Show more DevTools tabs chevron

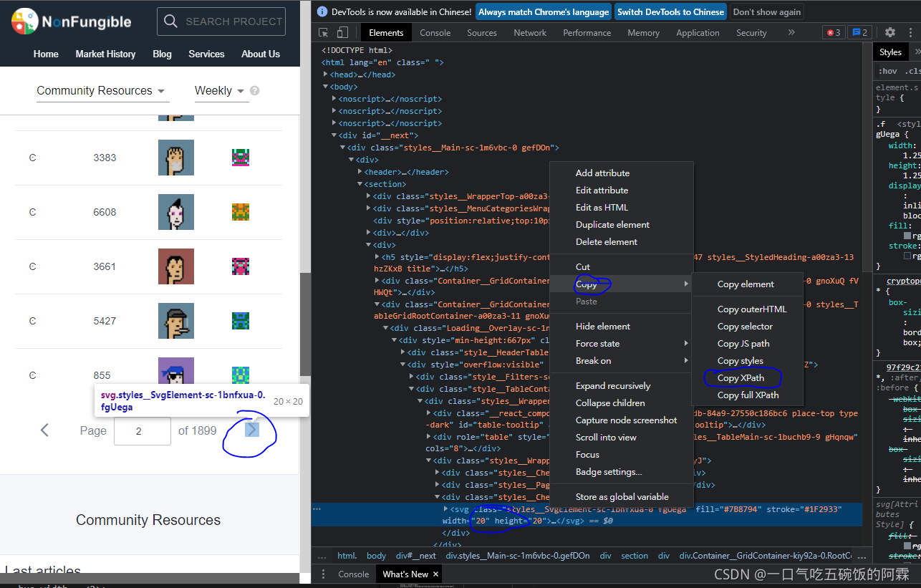tap(791, 32)
